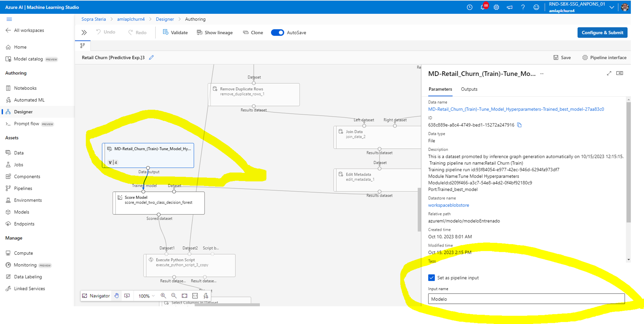The image size is (644, 324).
Task: Expand the workspace directory switcher chevron
Action: pyautogui.click(x=611, y=7)
